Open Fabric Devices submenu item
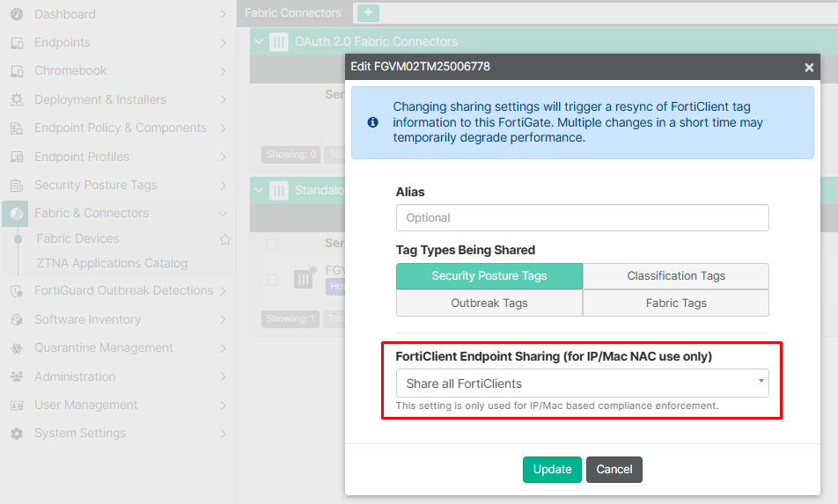The width and height of the screenshot is (838, 504). (77, 238)
